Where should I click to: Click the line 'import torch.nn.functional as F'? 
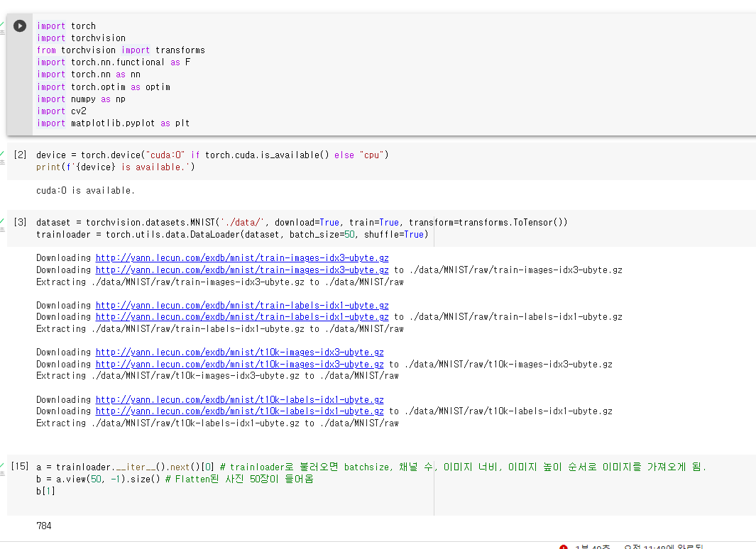[x=114, y=62]
